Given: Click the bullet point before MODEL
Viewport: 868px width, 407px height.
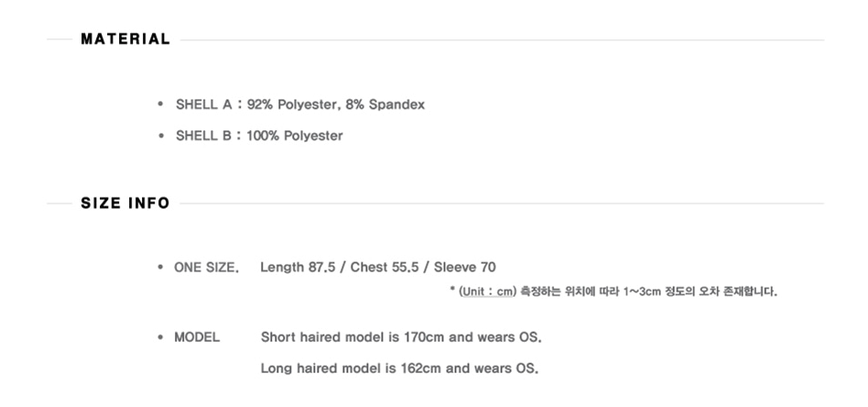Looking at the screenshot, I should pos(161,337).
